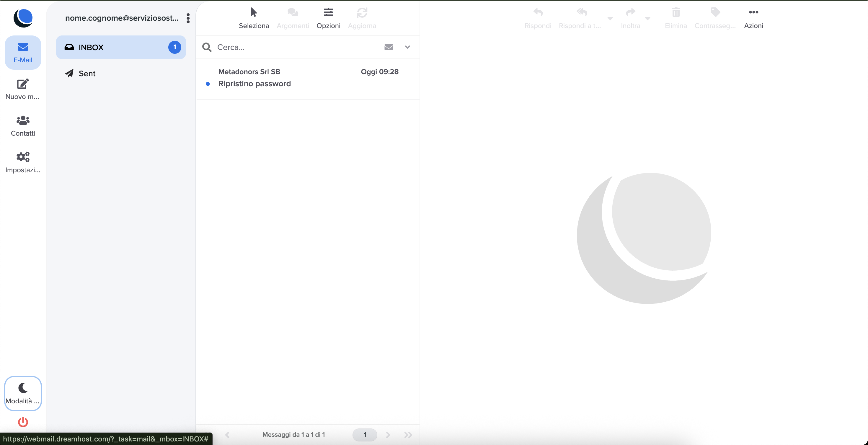
Task: Switch to the E-Mail section
Action: [x=22, y=53]
